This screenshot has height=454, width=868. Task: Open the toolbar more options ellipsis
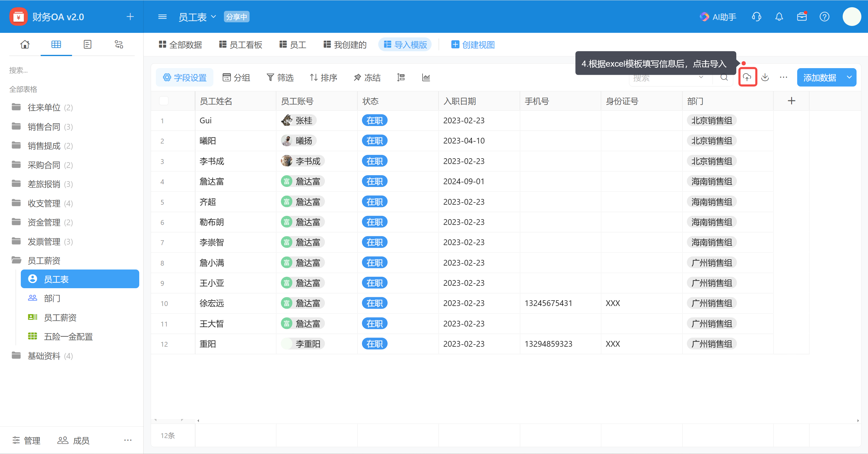point(783,77)
